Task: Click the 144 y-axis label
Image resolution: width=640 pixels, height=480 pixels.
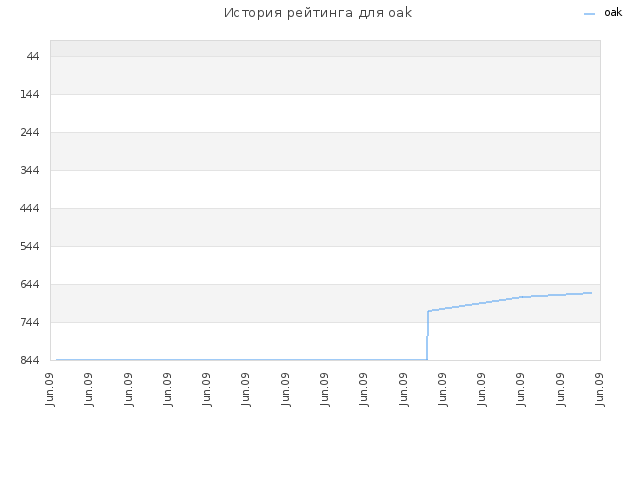Action: pyautogui.click(x=30, y=94)
